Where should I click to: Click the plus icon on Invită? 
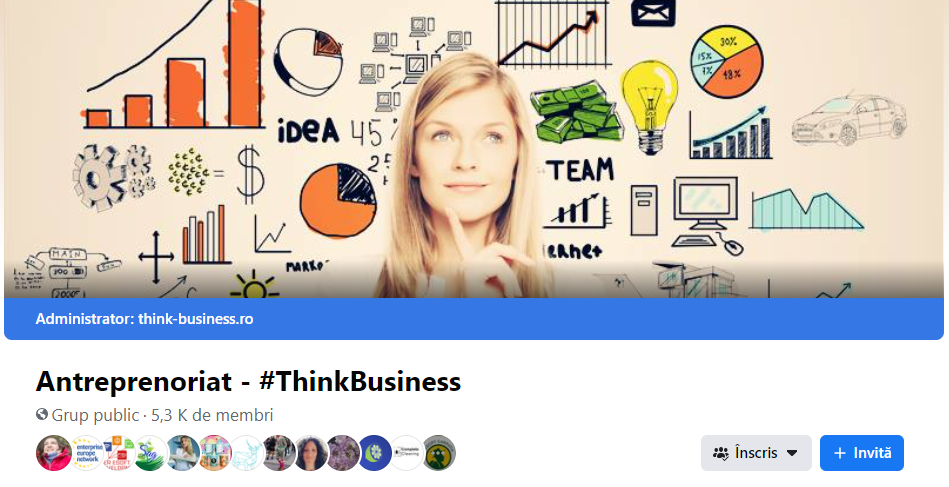[839, 453]
